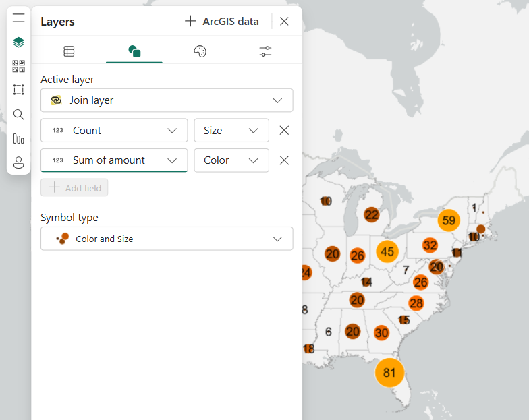Viewport: 529px width, 420px height.
Task: Select the symbology shapes tab
Action: tap(134, 51)
